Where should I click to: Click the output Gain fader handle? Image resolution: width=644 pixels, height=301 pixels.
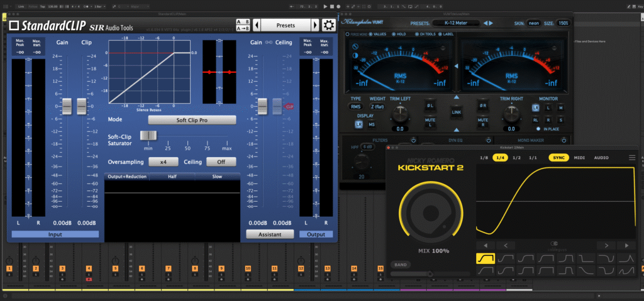coord(263,106)
